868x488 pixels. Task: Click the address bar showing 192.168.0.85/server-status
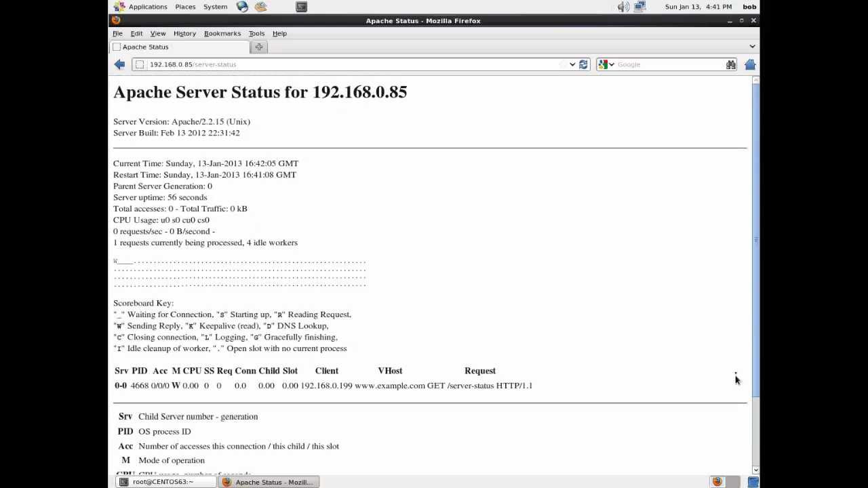click(353, 64)
